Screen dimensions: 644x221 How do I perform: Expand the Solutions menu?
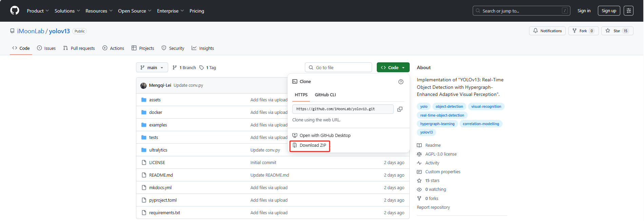pos(67,11)
